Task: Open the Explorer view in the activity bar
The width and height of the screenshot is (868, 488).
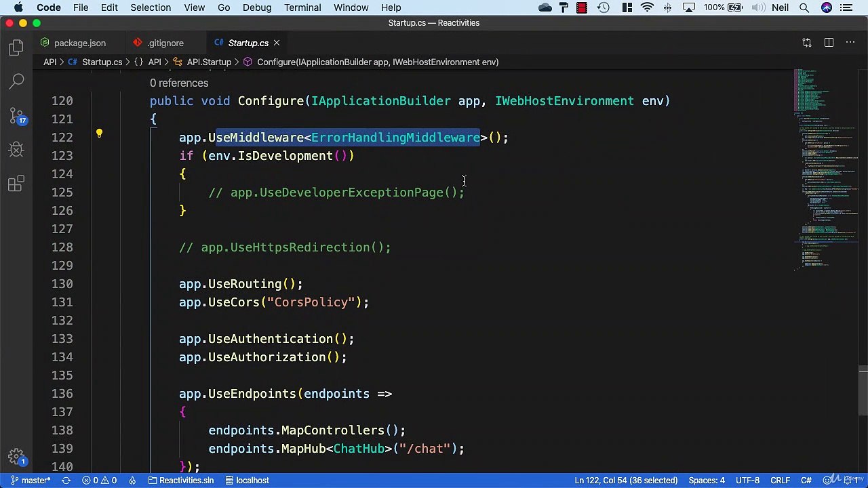Action: pos(16,47)
